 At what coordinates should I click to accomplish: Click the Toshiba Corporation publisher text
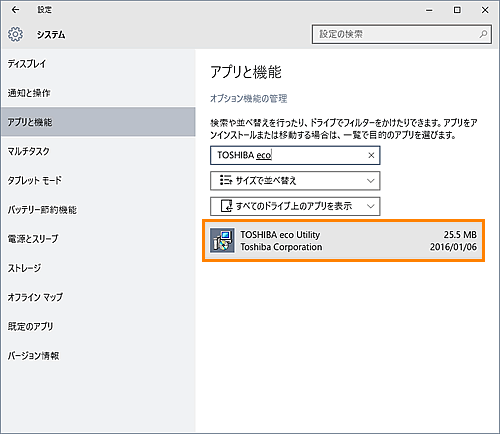(x=281, y=247)
